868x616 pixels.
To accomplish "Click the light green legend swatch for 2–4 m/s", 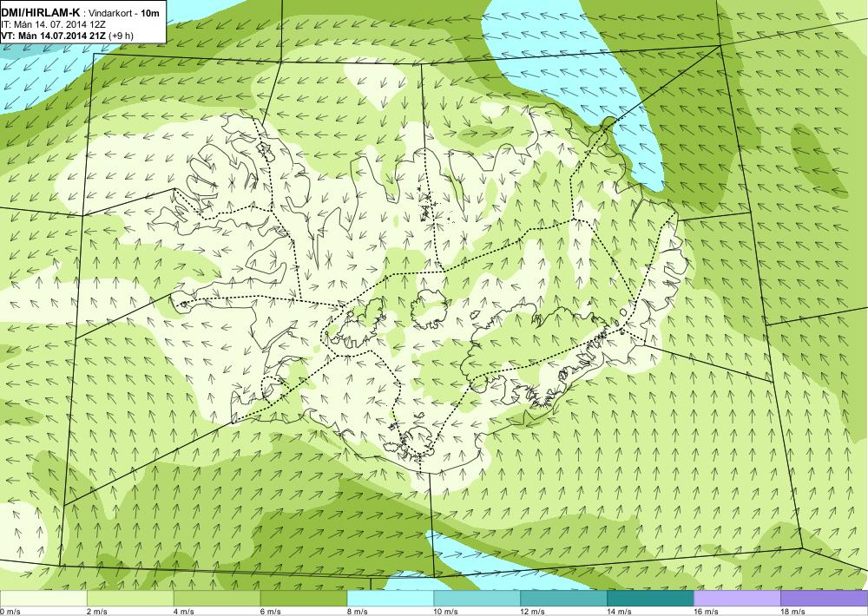I will point(130,599).
